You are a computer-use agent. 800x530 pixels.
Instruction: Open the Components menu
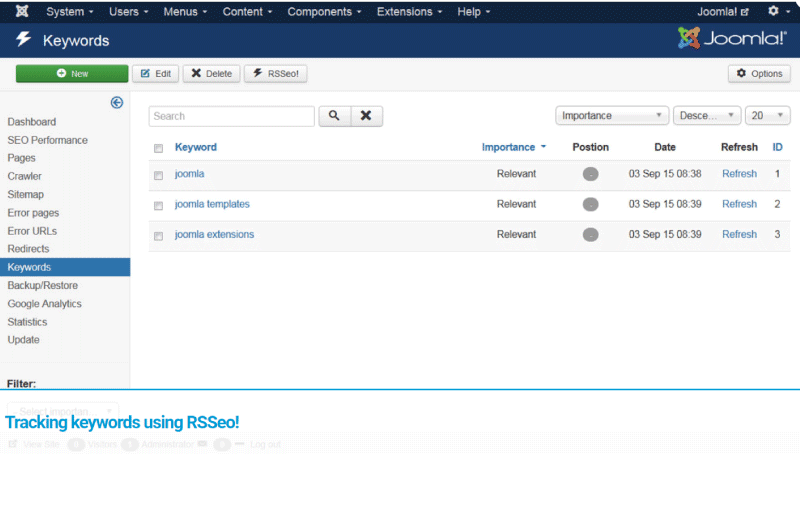click(x=324, y=11)
